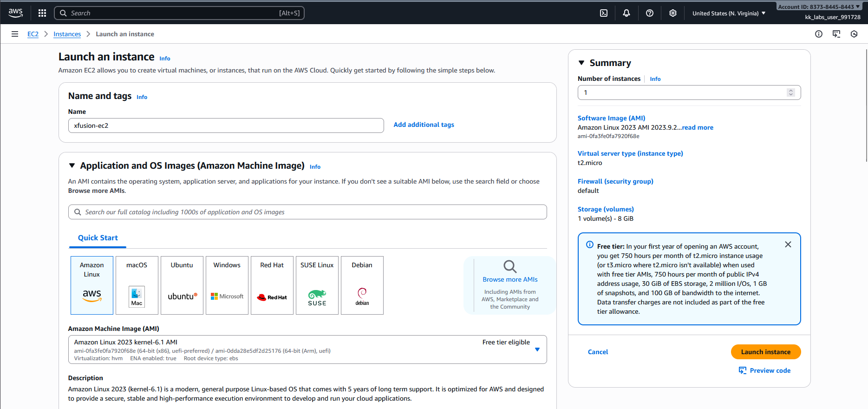Image resolution: width=868 pixels, height=409 pixels.
Task: Toggle the hamburger side navigation menu
Action: 15,34
